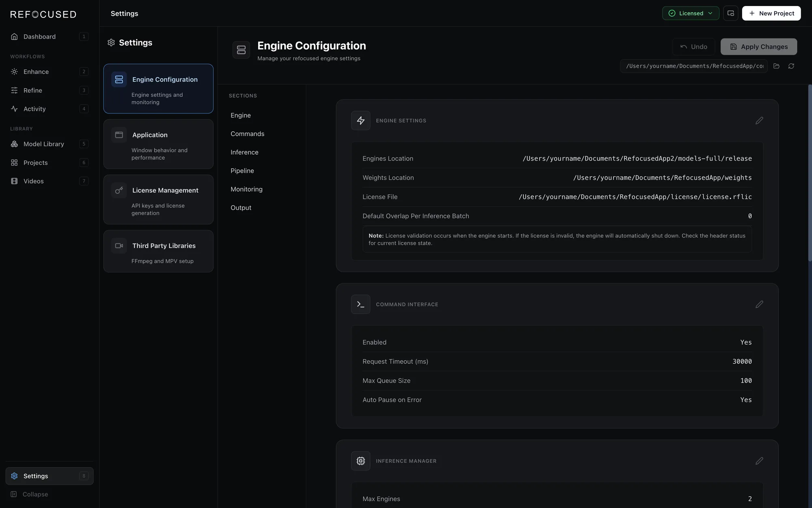This screenshot has width=812, height=508.
Task: Edit Engine Settings with the pencil icon
Action: click(x=759, y=121)
